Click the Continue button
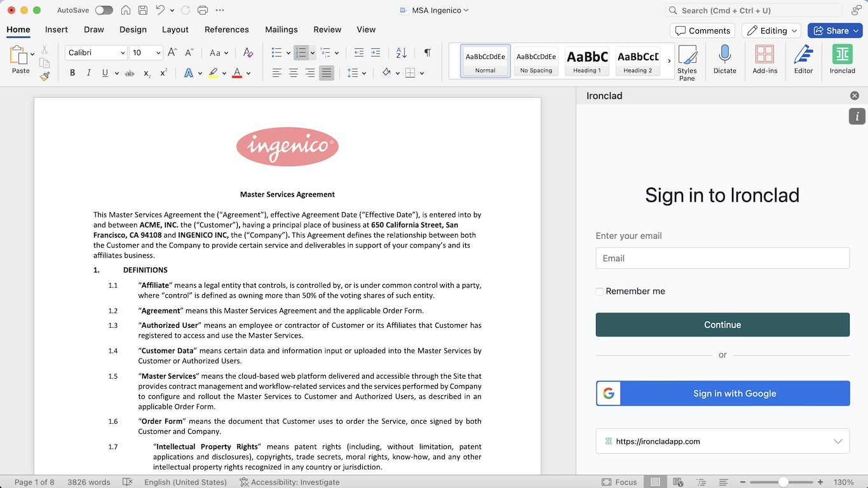This screenshot has width=868, height=488. click(722, 325)
